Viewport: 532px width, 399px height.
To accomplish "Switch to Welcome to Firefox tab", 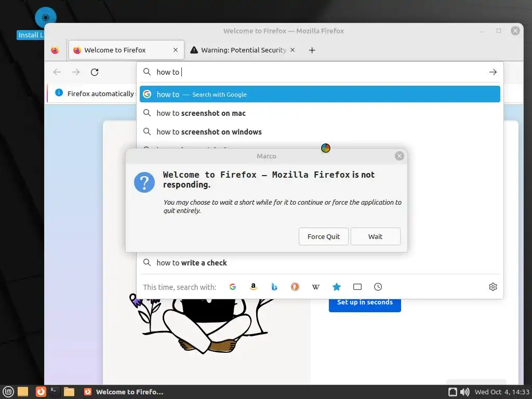I will pos(126,50).
